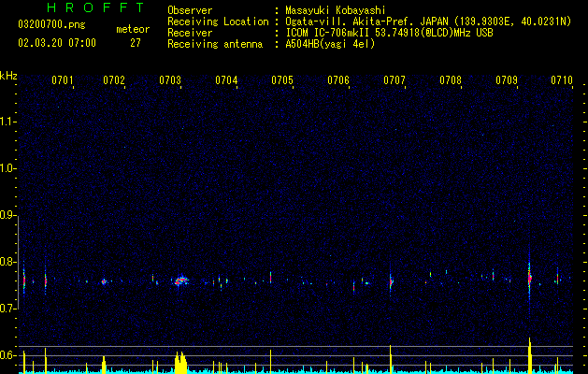Click the 1.1 kHz axis label

7,122
